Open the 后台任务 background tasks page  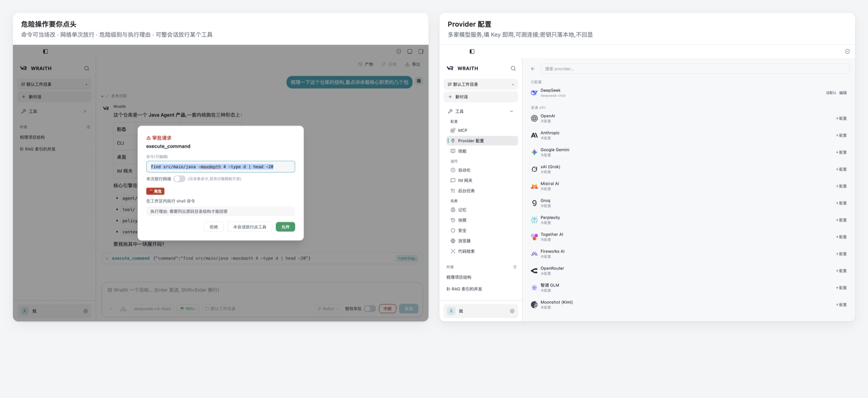click(482, 191)
